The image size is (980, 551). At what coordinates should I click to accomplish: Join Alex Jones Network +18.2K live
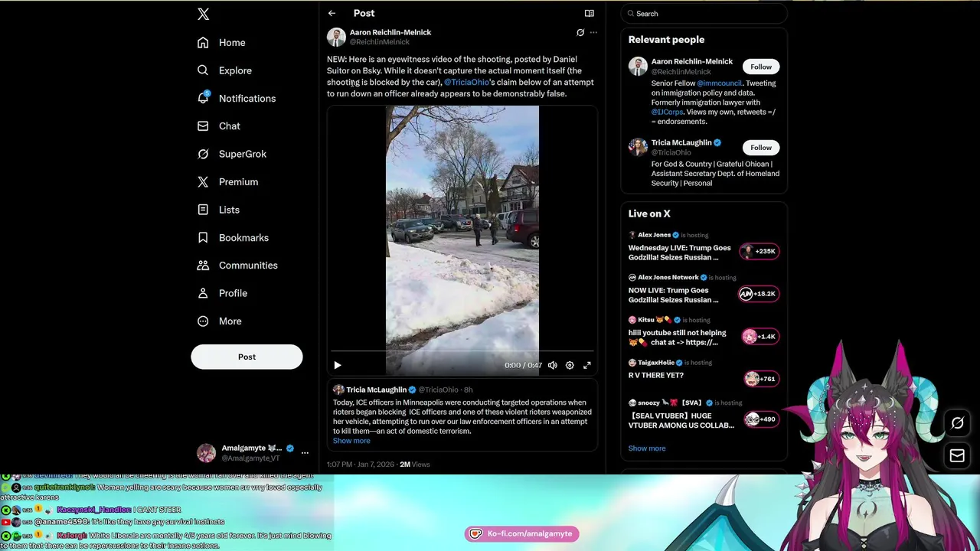(758, 294)
